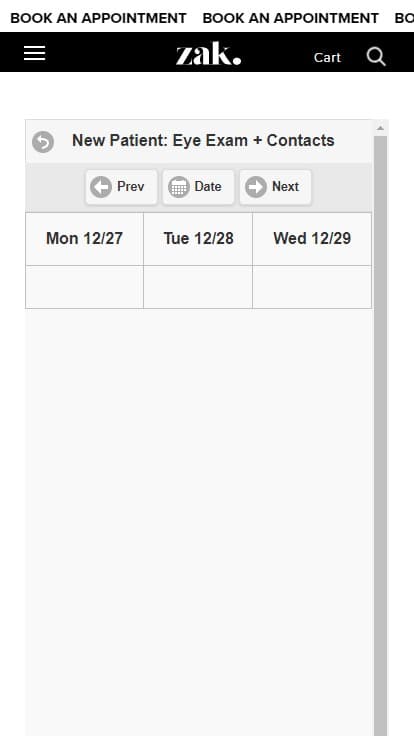Click the zak. logo
414x736 pixels.
[208, 53]
